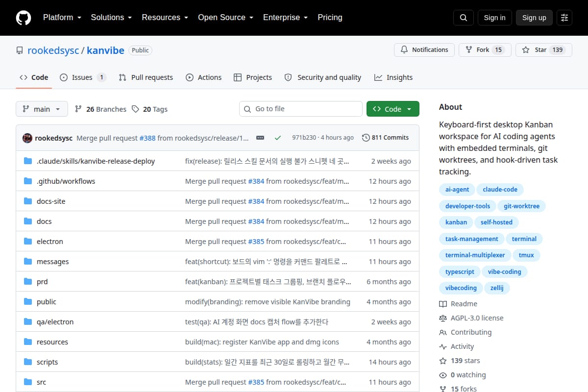The width and height of the screenshot is (588, 392).
Task: Click the Notifications bell button
Action: tap(424, 50)
